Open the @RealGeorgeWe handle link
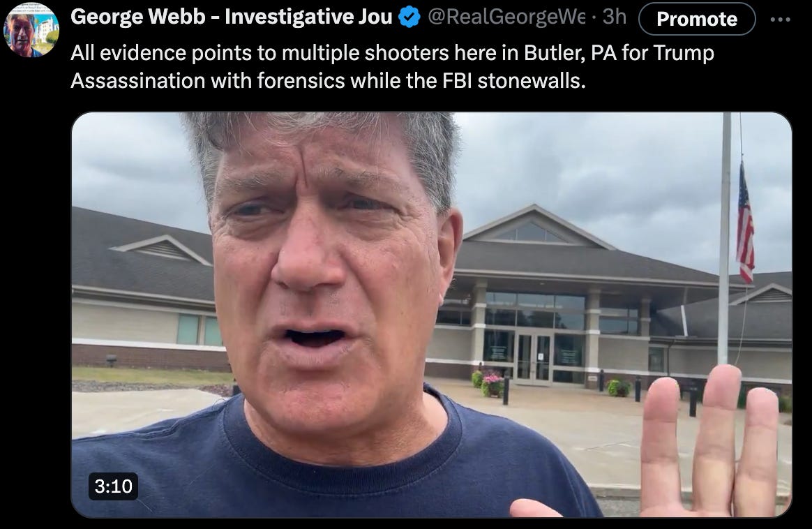The image size is (812, 529). [506, 17]
